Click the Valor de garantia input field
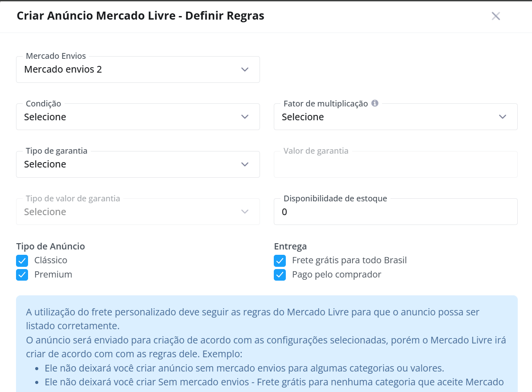Image resolution: width=532 pixels, height=392 pixels. tap(396, 164)
